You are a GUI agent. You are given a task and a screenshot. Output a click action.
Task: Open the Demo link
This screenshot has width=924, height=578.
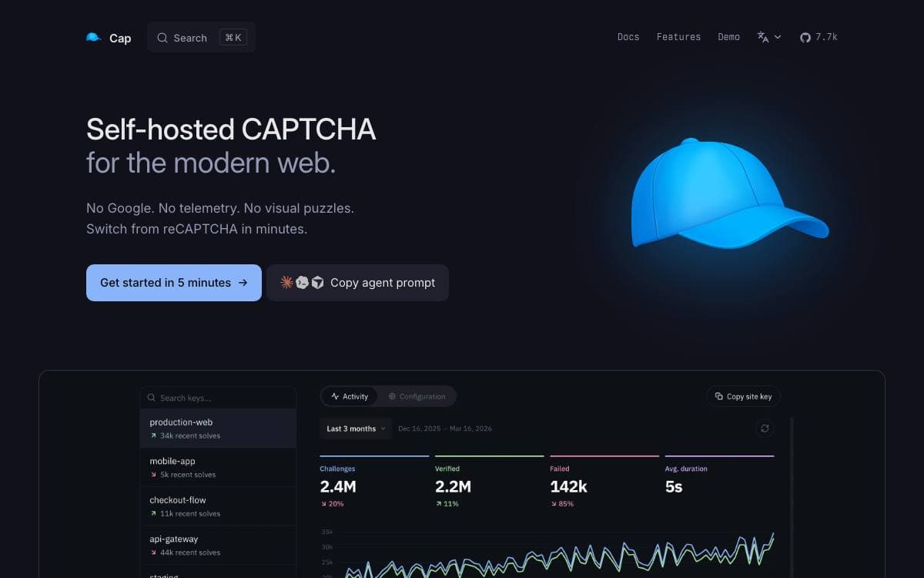point(728,37)
